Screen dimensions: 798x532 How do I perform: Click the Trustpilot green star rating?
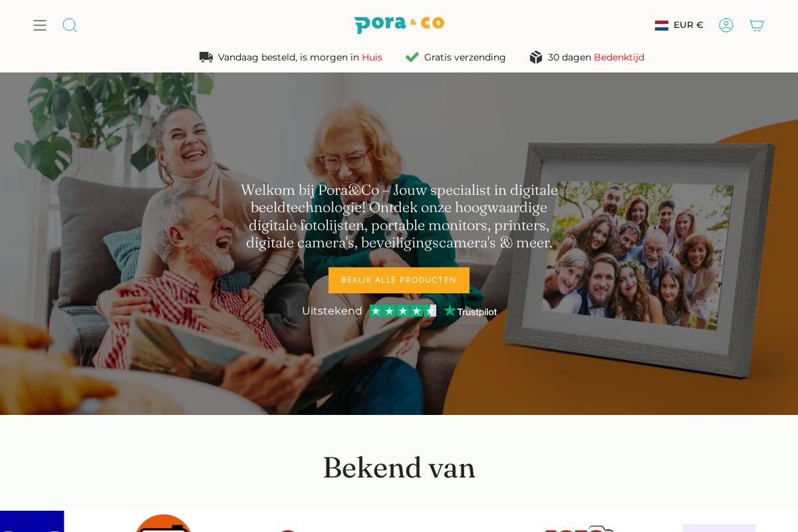pyautogui.click(x=403, y=311)
